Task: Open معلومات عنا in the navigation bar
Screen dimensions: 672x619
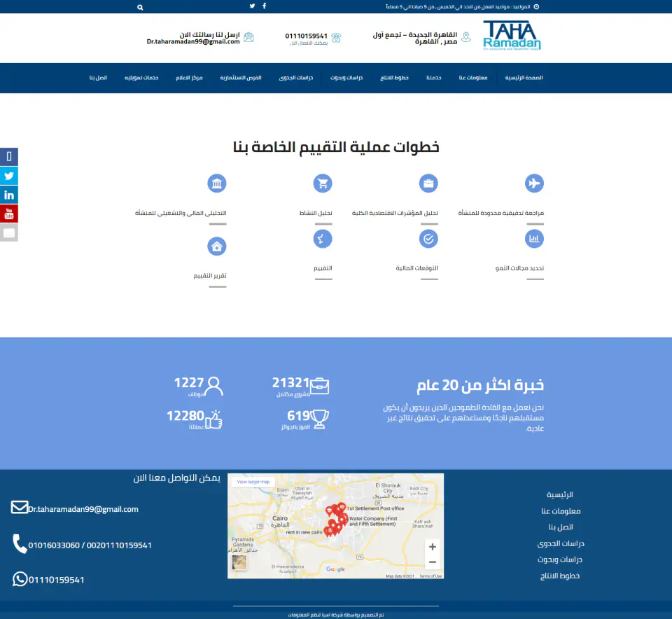Action: click(473, 78)
